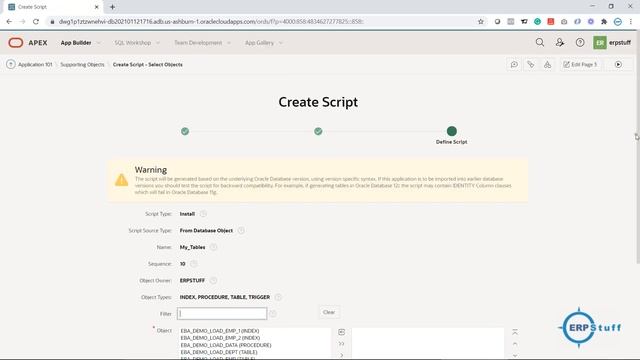Open the erpstuff account menu
This screenshot has width=640, height=360.
[x=612, y=42]
